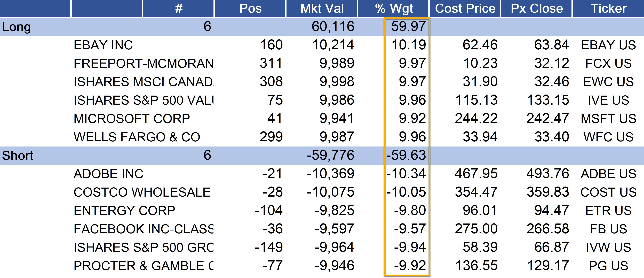Click the Mkt Val column header
Screen dimensions: 644x278
point(322,9)
